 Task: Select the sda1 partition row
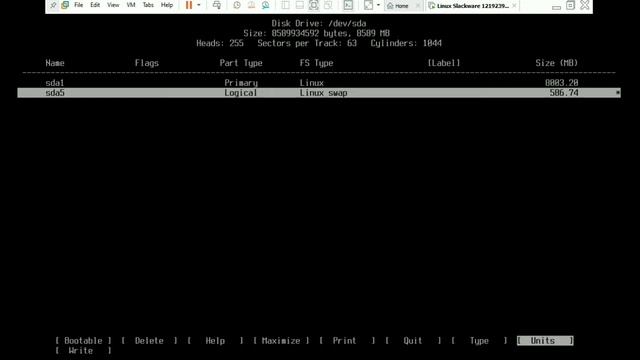pyautogui.click(x=319, y=83)
